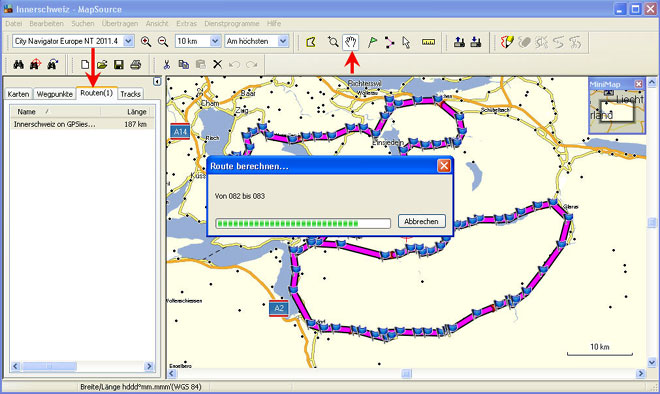Select the Zoom tool in toolbar
This screenshot has width=660, height=394.
click(x=333, y=42)
